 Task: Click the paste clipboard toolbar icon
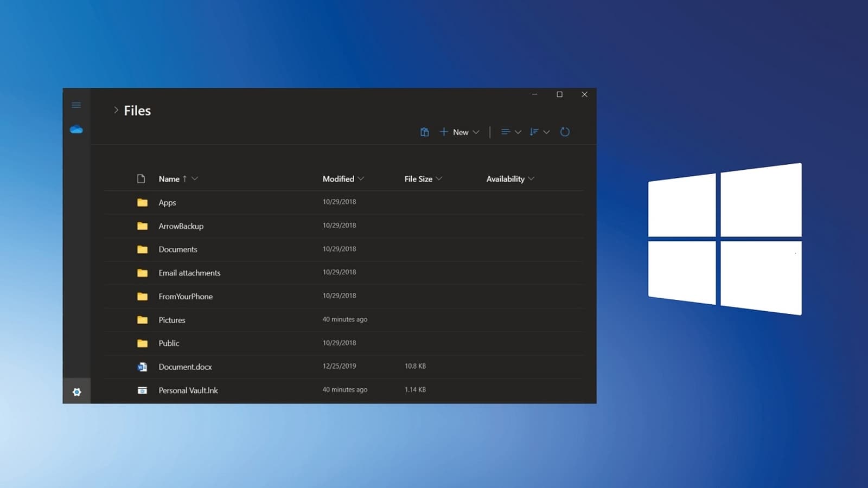pyautogui.click(x=425, y=132)
